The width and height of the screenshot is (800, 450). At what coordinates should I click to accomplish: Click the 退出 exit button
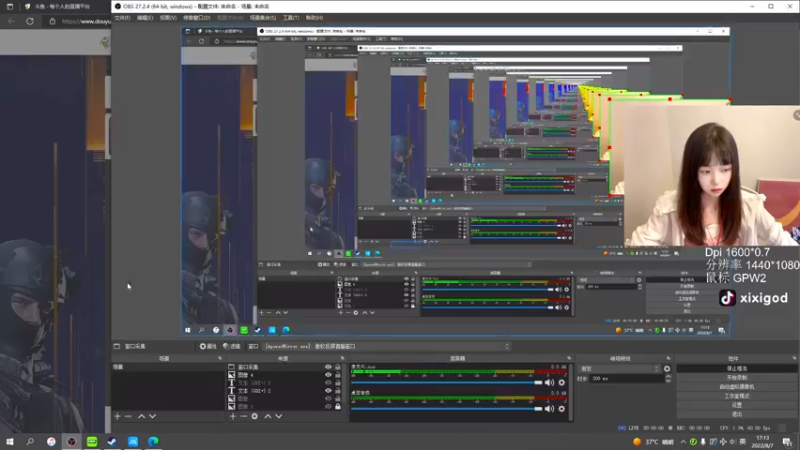(x=737, y=414)
